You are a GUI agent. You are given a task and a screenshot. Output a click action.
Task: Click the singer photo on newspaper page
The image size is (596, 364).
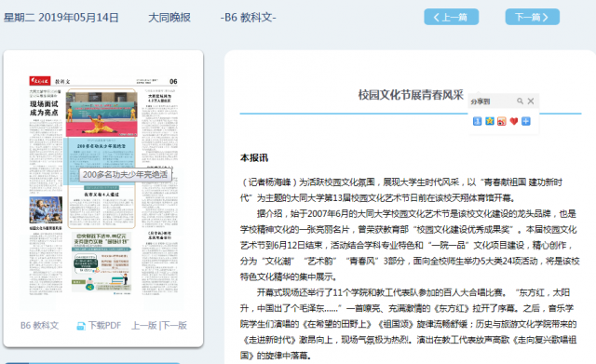(x=46, y=209)
